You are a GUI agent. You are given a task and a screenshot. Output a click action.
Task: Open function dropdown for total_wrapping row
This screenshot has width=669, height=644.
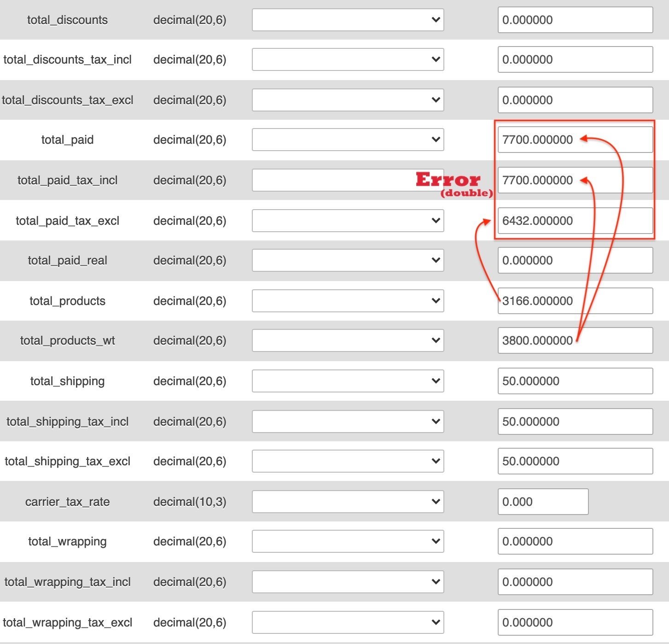point(348,541)
